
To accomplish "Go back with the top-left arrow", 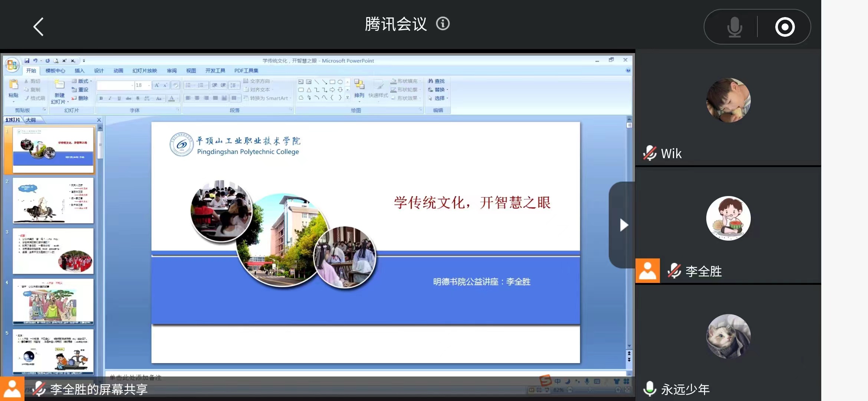I will [x=39, y=27].
